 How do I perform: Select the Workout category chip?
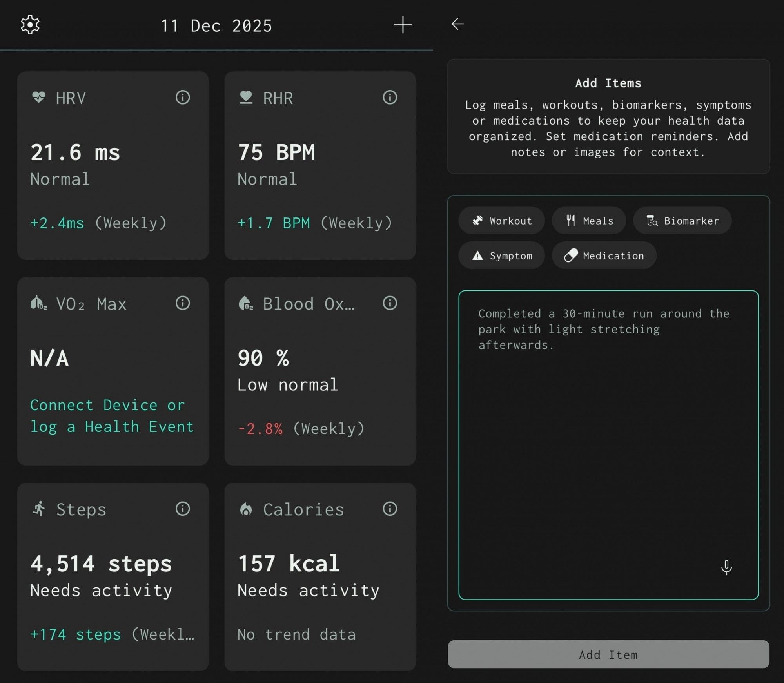point(501,221)
